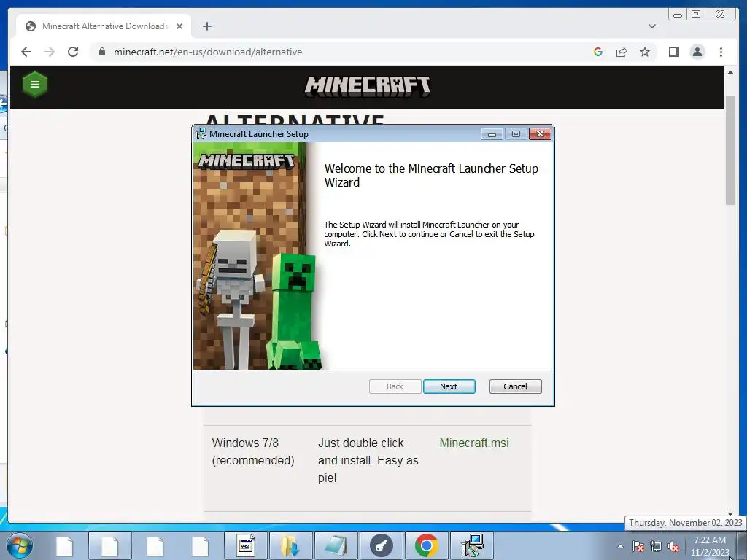Screen dimensions: 747x560
Task: Open Chrome side panel
Action: click(673, 52)
